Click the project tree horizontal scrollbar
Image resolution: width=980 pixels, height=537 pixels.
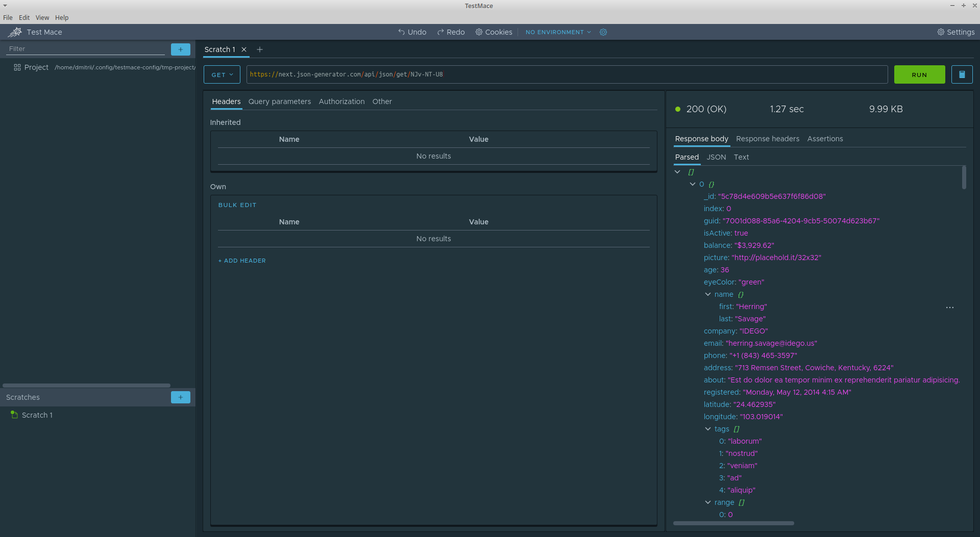click(86, 386)
